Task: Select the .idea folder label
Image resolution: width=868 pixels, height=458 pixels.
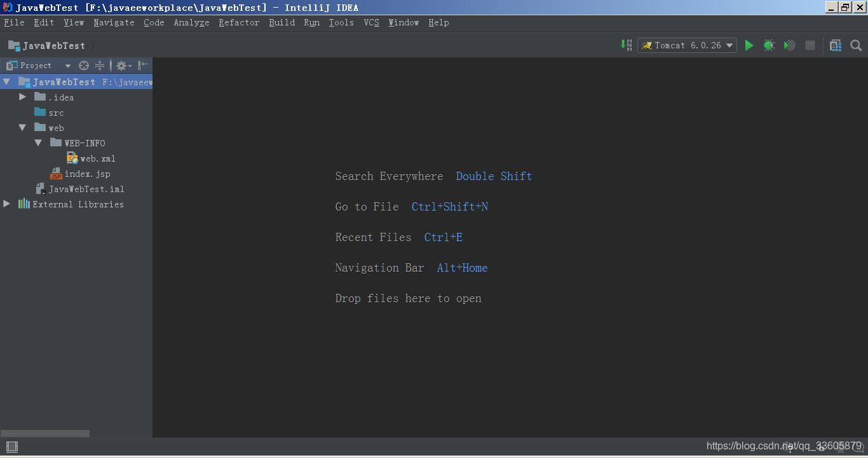Action: [x=61, y=97]
